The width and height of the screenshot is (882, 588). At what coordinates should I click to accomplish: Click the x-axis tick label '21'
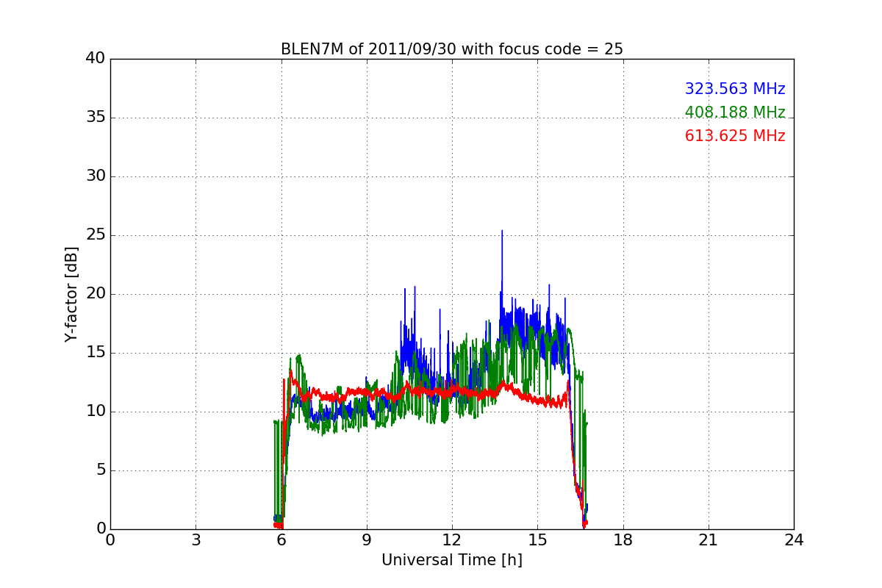pyautogui.click(x=709, y=540)
